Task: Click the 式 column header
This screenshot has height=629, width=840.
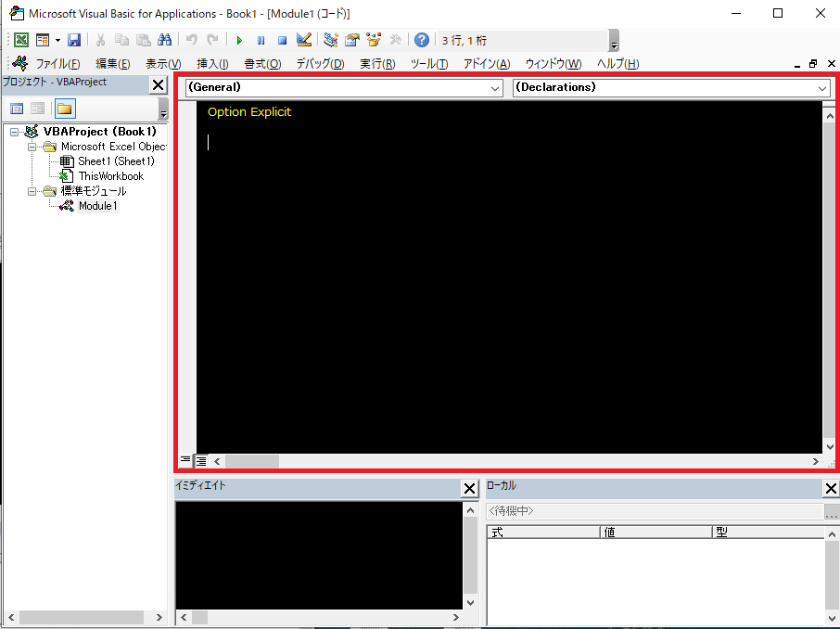Action: click(x=542, y=532)
